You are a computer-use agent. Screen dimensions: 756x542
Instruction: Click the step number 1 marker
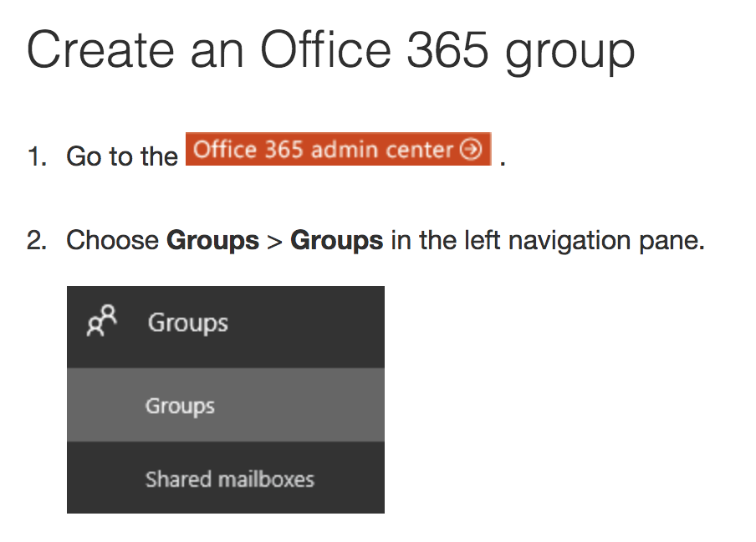[37, 156]
